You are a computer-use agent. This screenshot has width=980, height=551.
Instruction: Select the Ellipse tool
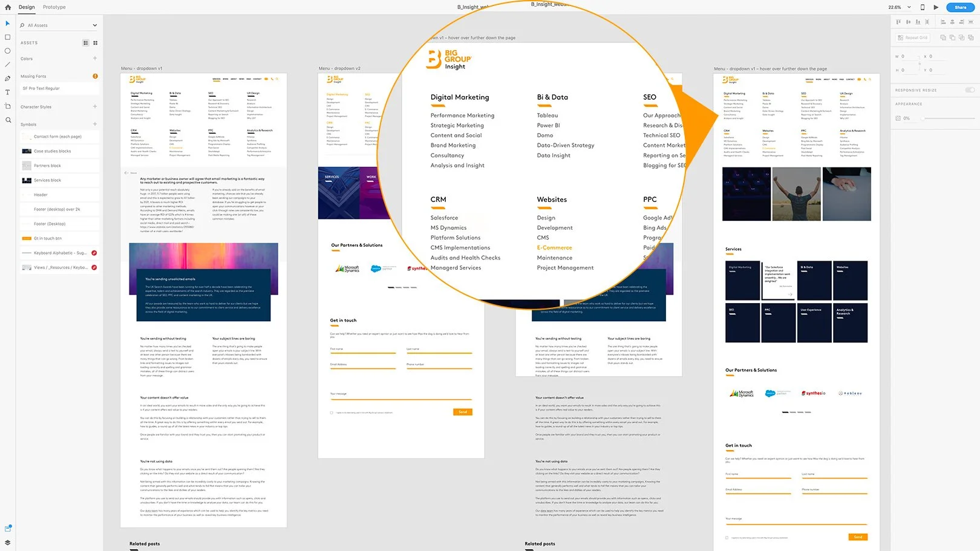[x=8, y=51]
